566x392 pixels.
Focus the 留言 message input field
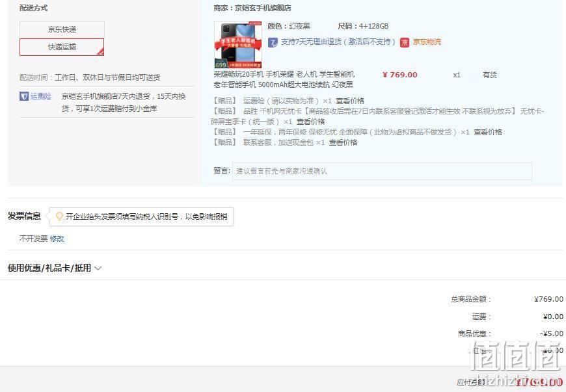tap(382, 172)
